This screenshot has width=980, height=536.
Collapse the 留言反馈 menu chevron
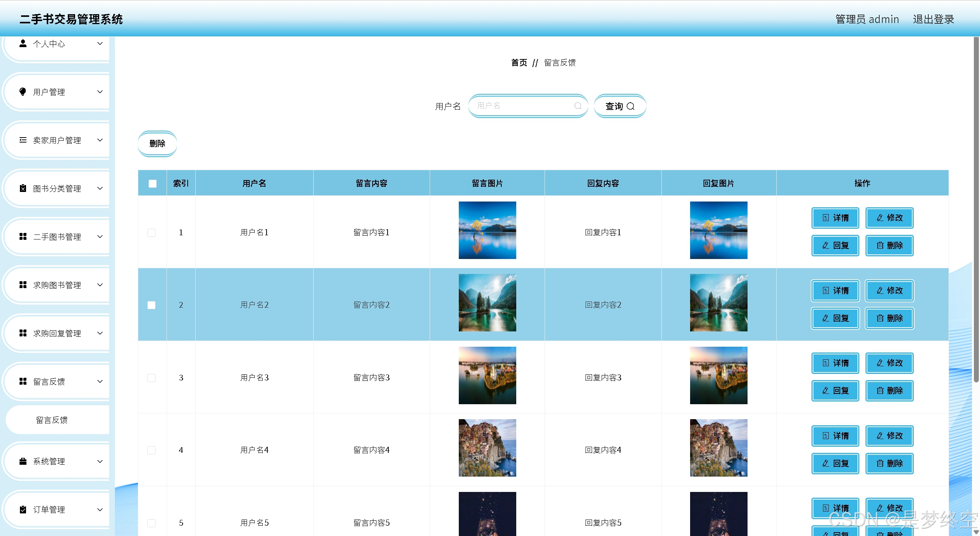click(x=100, y=381)
